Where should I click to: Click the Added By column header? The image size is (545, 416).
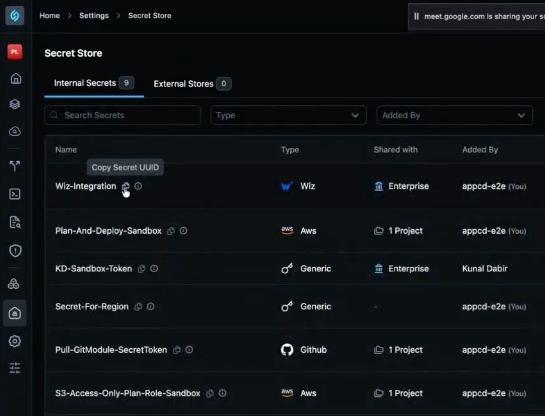[480, 150]
